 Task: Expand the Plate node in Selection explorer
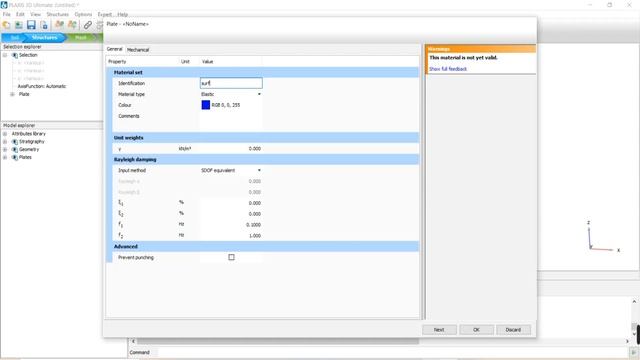[x=12, y=94]
